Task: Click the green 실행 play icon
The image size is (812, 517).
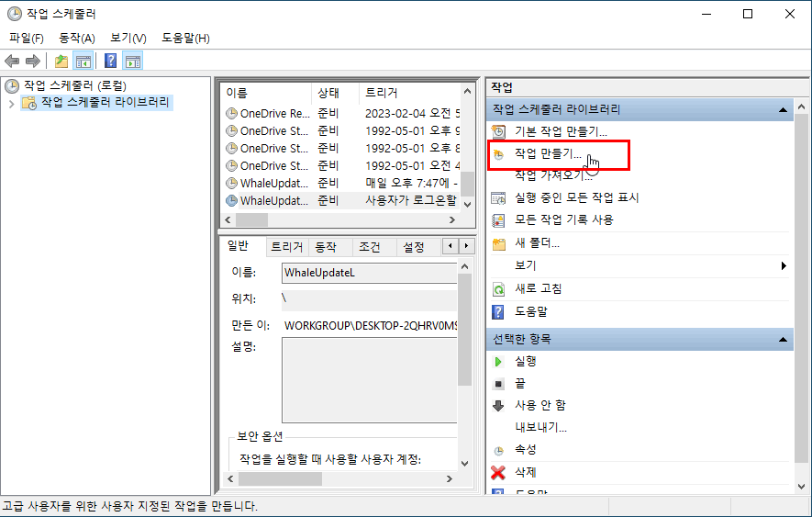Action: click(498, 362)
